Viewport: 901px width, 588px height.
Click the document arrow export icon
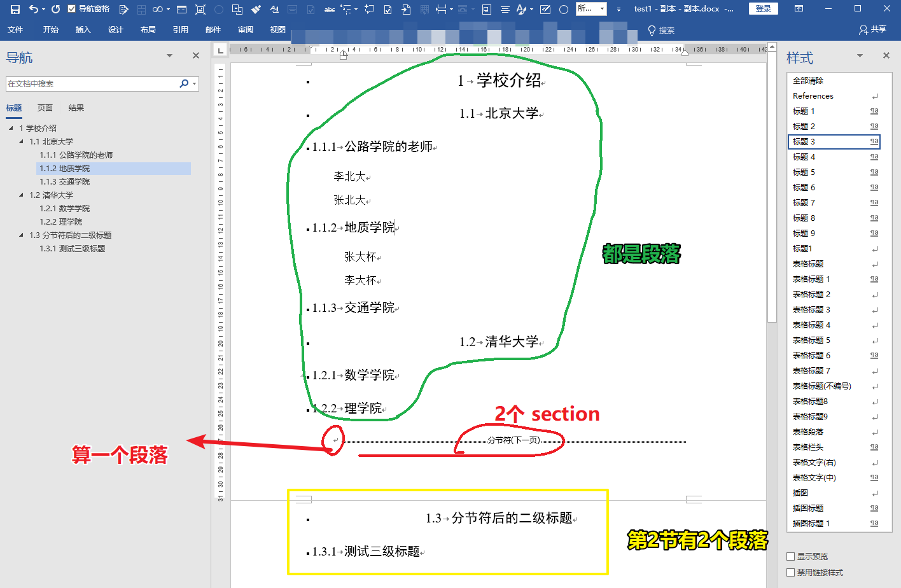tap(406, 9)
